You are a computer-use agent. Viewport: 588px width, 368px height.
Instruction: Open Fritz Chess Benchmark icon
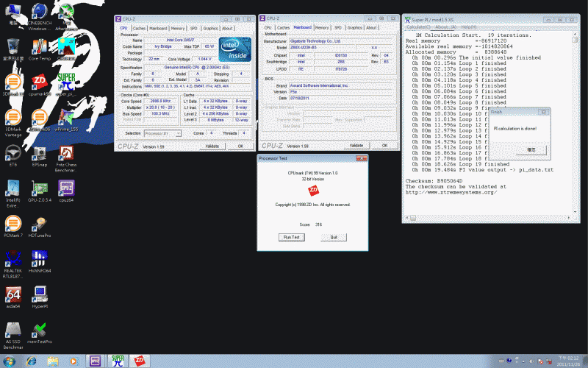point(66,158)
